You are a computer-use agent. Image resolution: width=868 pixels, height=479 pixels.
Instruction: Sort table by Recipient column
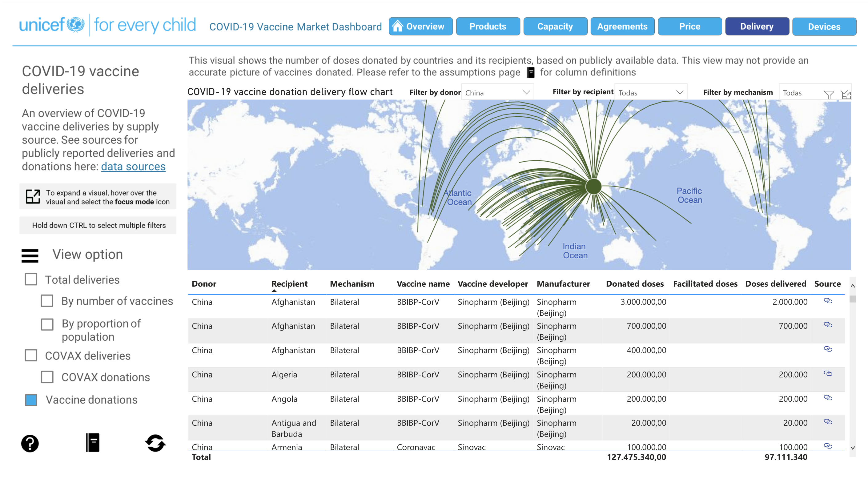pyautogui.click(x=289, y=284)
